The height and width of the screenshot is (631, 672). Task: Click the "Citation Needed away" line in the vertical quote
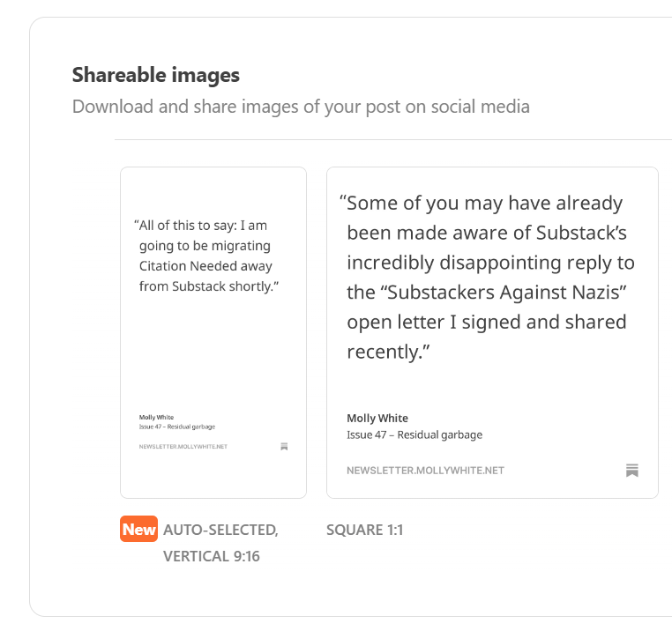[x=205, y=266]
